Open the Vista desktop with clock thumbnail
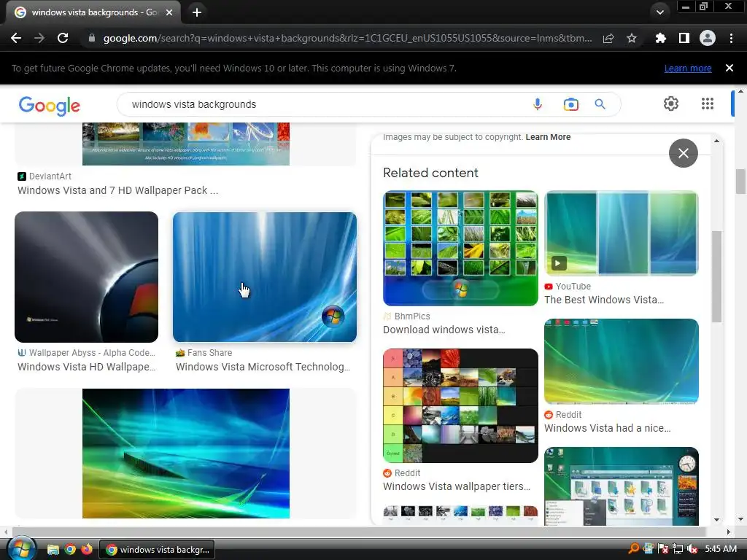Viewport: 747px width, 560px height. [x=622, y=486]
